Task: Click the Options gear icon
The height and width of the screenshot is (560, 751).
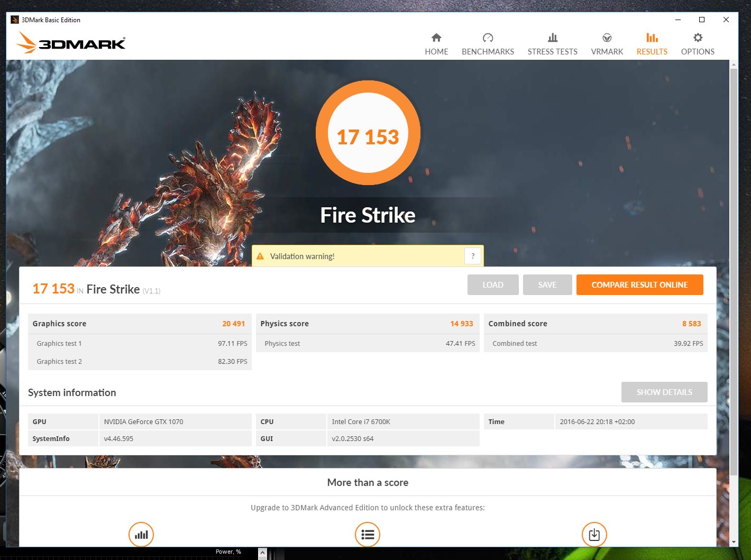Action: (698, 38)
